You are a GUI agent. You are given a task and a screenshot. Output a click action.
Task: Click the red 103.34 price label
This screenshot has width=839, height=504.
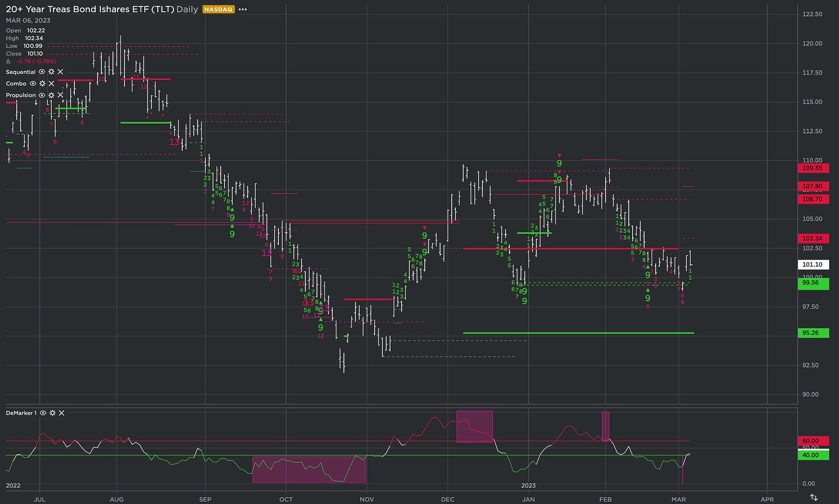[x=812, y=238]
